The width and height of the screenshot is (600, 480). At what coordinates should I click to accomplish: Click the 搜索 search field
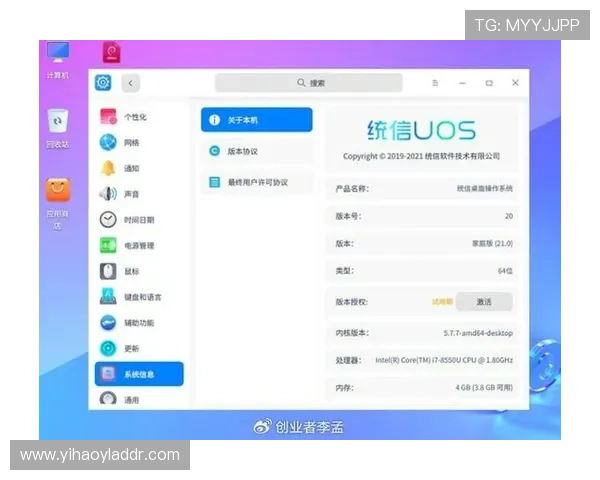308,83
